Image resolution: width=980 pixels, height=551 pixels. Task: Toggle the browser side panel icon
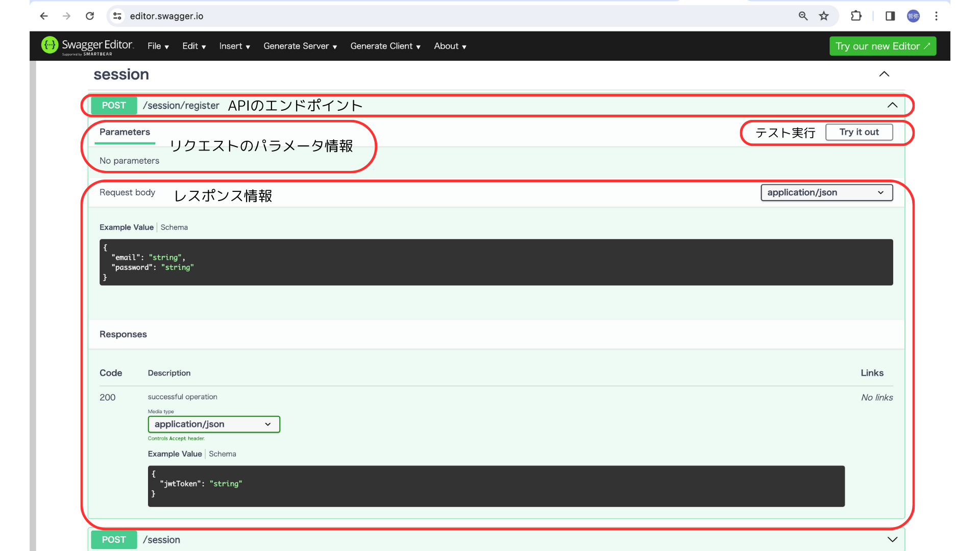tap(890, 16)
